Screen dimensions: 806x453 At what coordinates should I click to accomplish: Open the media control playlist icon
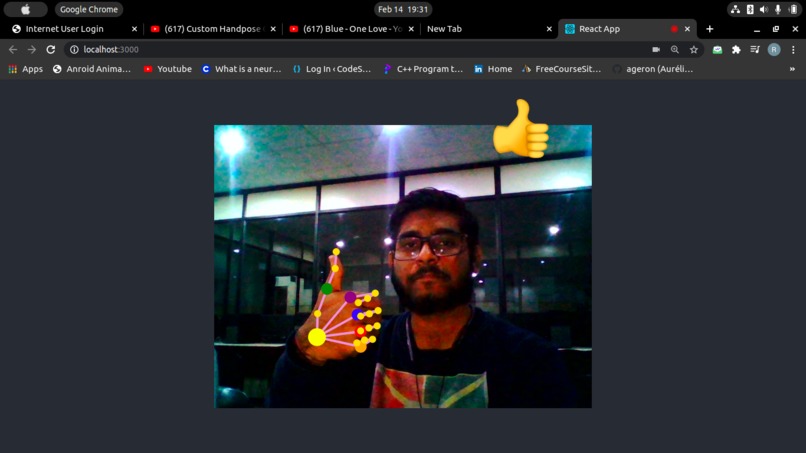755,49
